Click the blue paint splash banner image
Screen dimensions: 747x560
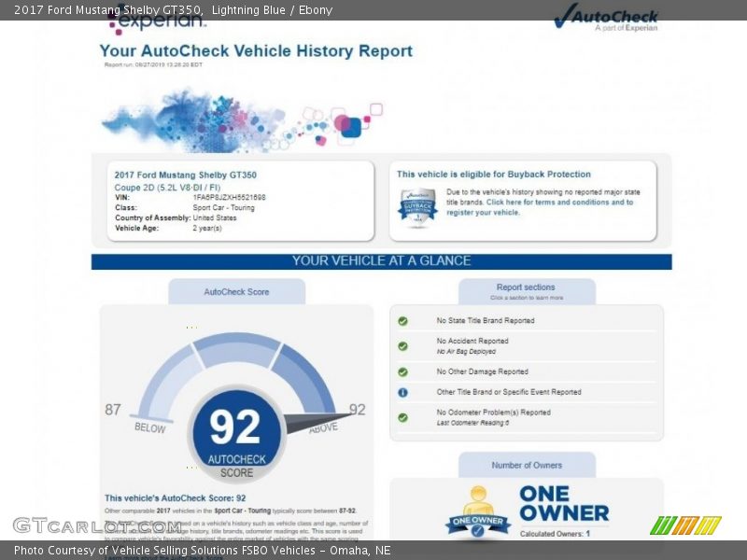[242, 120]
